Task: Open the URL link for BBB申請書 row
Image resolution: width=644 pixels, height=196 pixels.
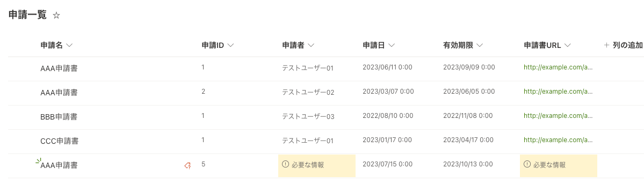Action: [x=558, y=116]
